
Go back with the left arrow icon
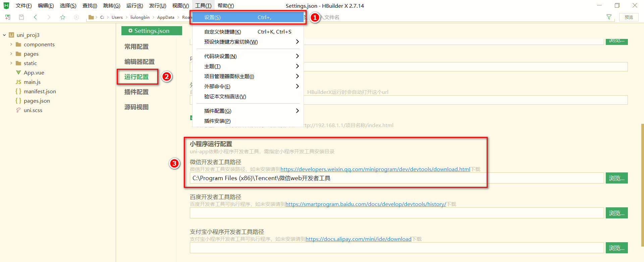[35, 17]
